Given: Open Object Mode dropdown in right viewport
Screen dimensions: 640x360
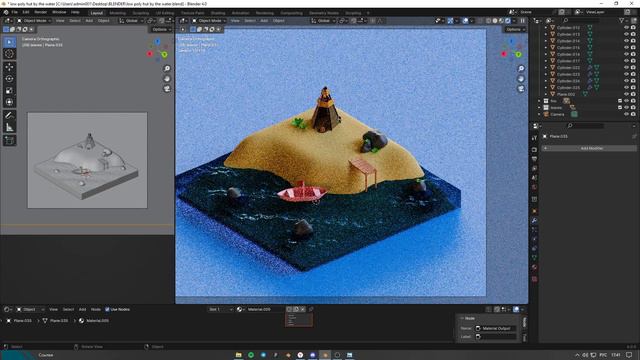Looking at the screenshot, I should tap(209, 20).
